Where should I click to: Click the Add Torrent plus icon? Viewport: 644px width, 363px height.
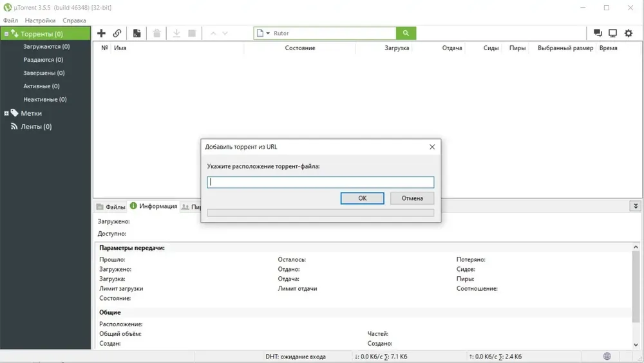click(x=101, y=33)
